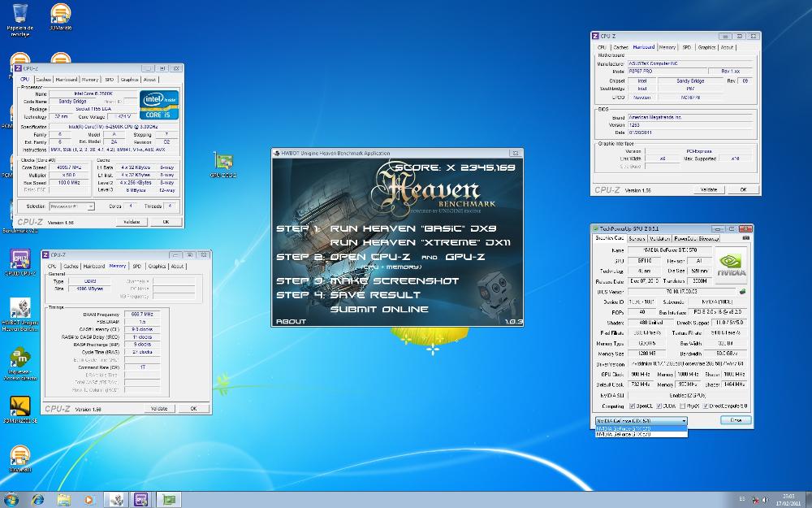Click Step 3 Make Screenshot
Viewport: 812px width, 508px height.
(x=367, y=280)
